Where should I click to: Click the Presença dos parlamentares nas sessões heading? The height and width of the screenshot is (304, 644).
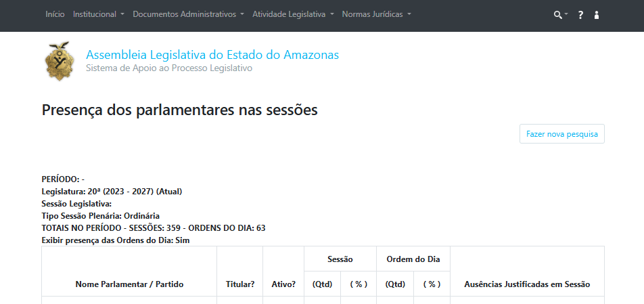179,110
